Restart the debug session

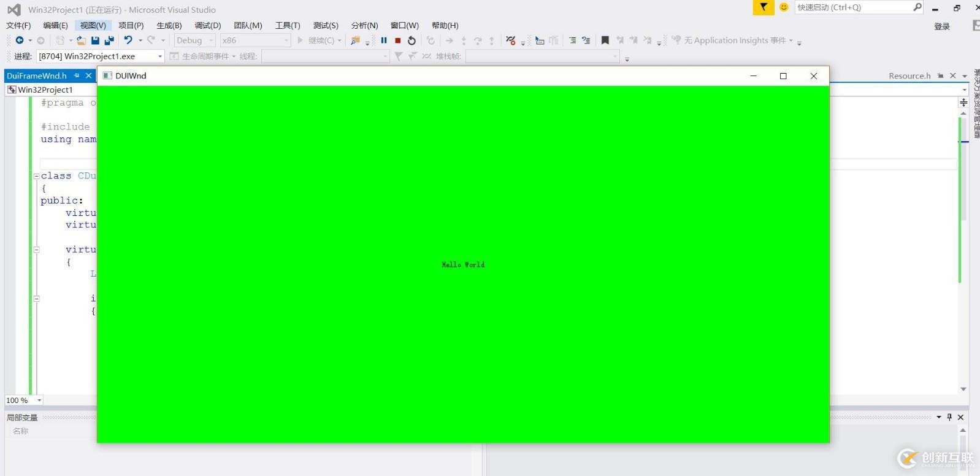pos(412,40)
